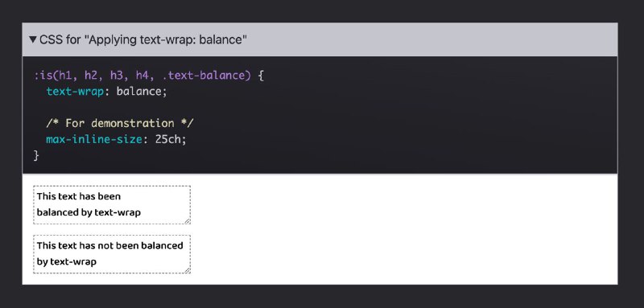Click the closing curly brace of the rule

[36, 155]
